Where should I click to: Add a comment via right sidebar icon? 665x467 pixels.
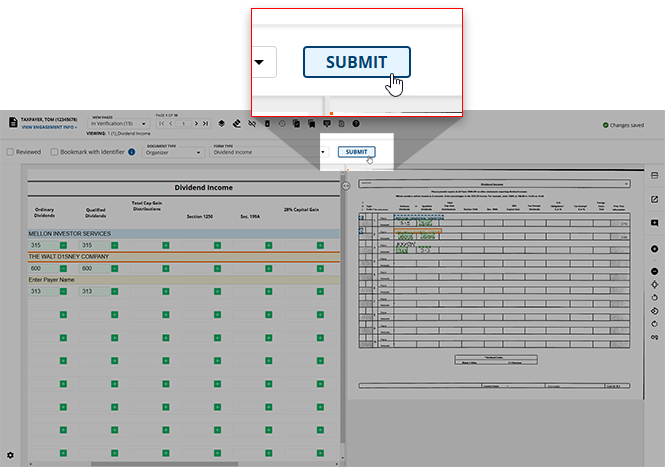[654, 223]
